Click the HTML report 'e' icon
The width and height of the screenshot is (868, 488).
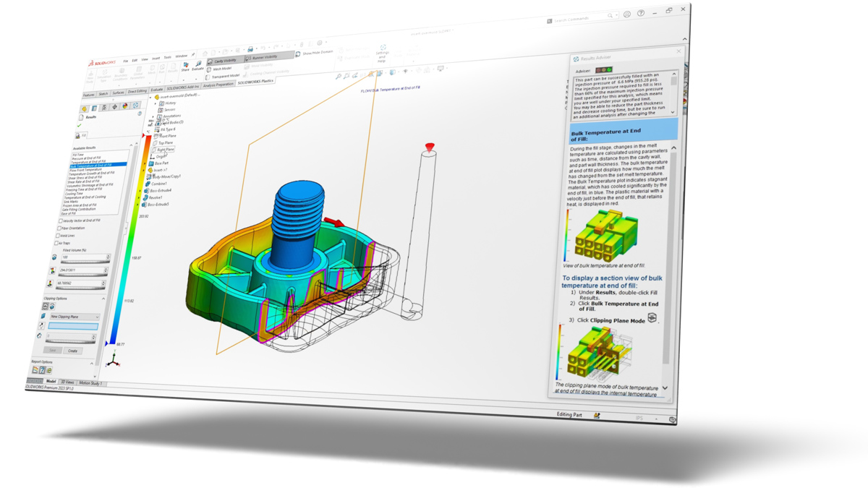tap(49, 369)
